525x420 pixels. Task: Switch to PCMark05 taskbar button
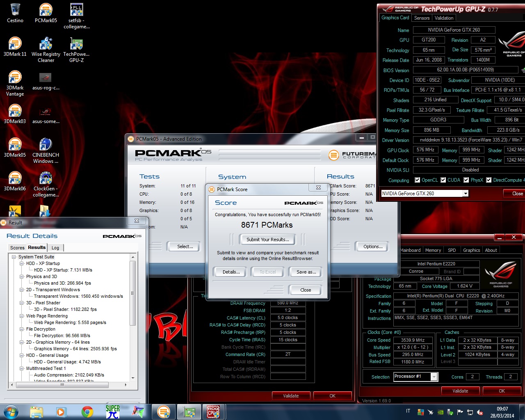(x=164, y=412)
